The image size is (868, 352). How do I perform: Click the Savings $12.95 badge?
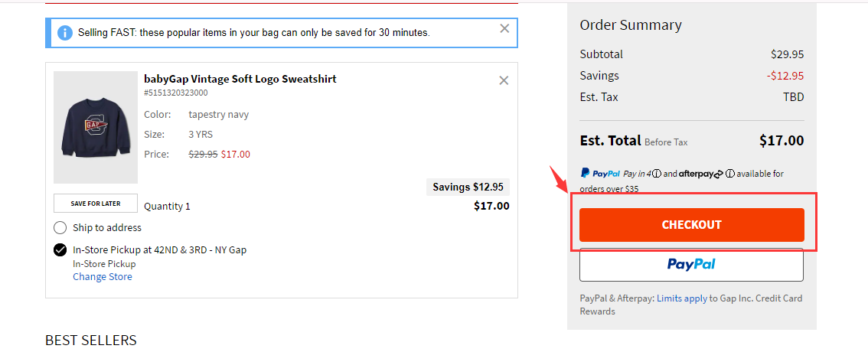(x=468, y=187)
